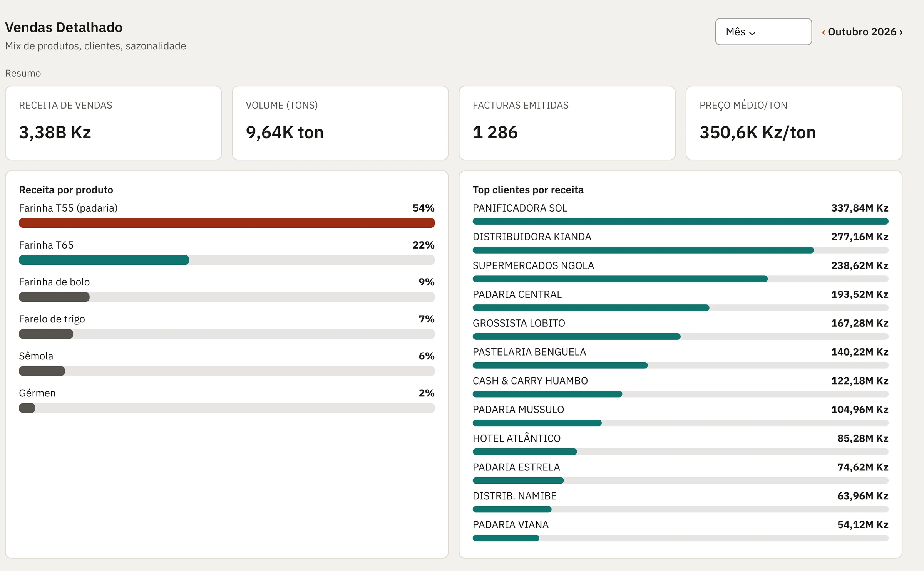Click the 22% value for Farinha T65

coord(423,245)
